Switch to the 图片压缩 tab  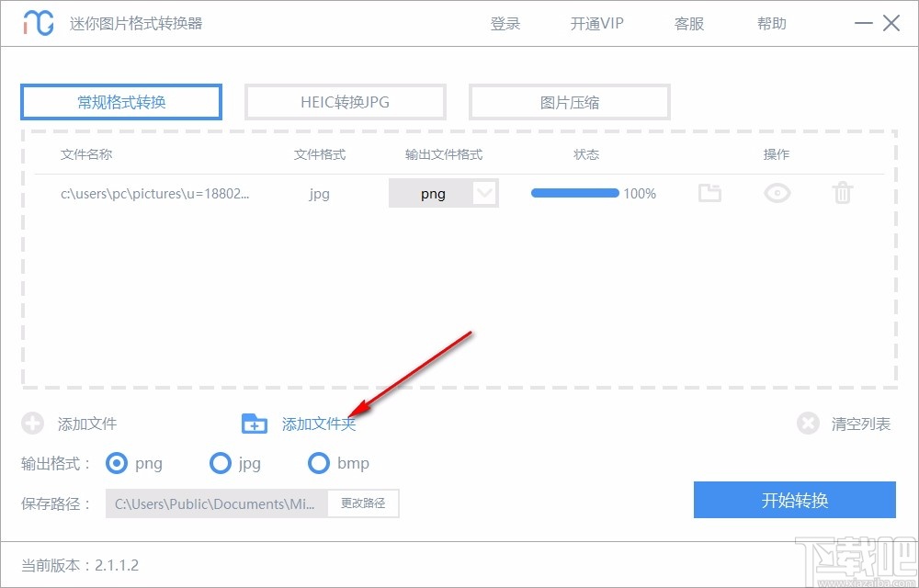(x=569, y=101)
